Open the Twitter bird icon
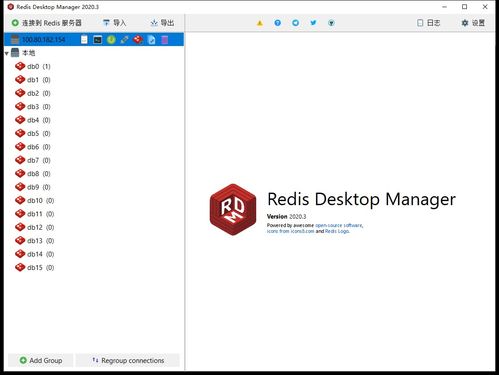This screenshot has width=499, height=375. (313, 23)
